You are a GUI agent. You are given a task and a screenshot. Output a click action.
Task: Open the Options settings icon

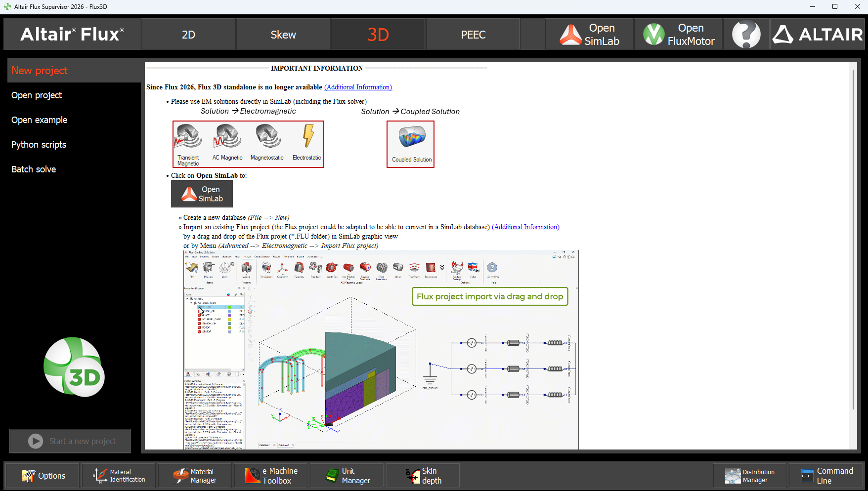pyautogui.click(x=43, y=476)
